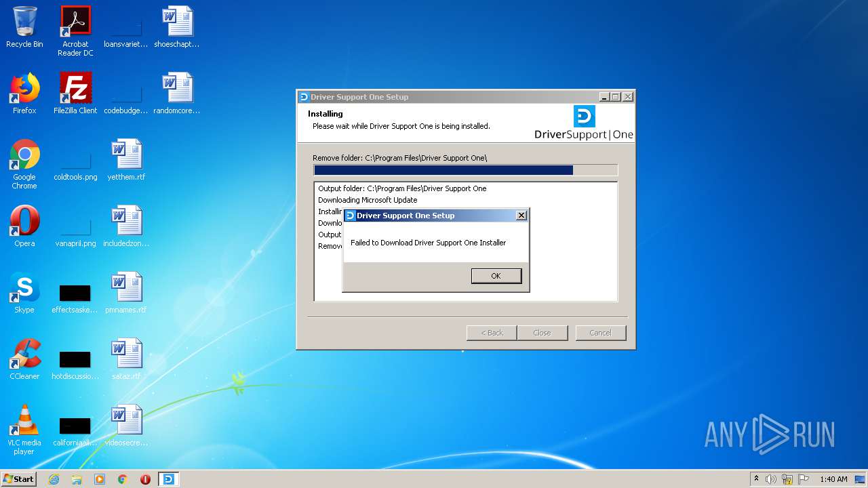
Task: Open Windows Media Player from taskbar
Action: pyautogui.click(x=100, y=479)
